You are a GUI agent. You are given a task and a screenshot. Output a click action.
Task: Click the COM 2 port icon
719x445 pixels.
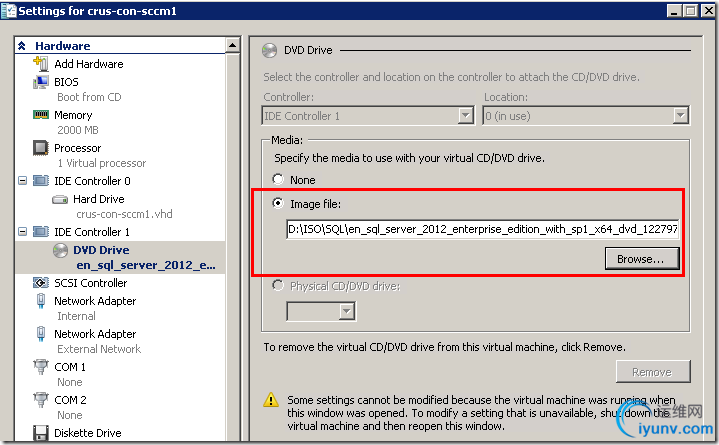(x=41, y=400)
